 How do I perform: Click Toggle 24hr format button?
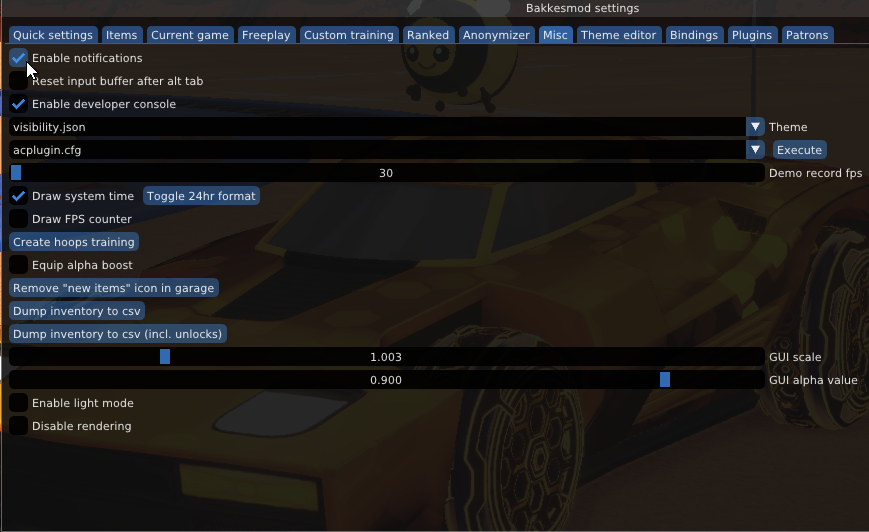tap(201, 196)
